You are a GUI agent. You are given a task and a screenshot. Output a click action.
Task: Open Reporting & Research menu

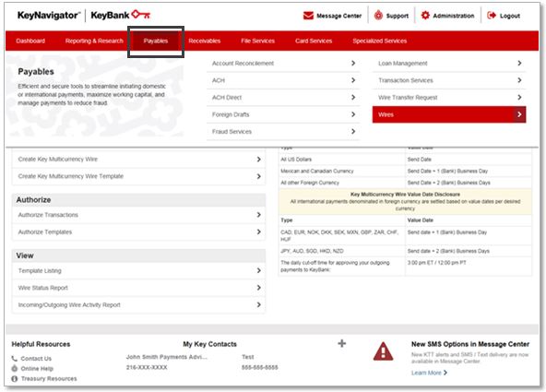click(x=94, y=41)
